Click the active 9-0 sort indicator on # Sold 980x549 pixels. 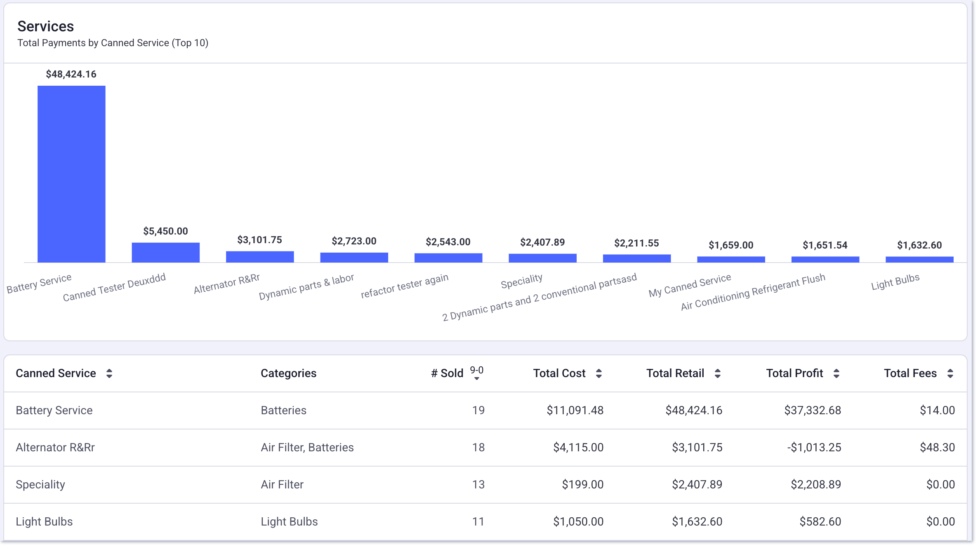(477, 373)
